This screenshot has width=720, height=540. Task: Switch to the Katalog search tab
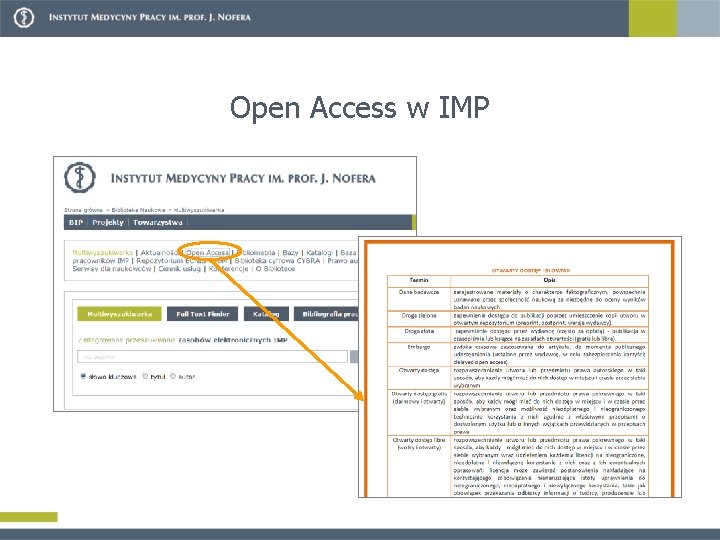click(266, 314)
